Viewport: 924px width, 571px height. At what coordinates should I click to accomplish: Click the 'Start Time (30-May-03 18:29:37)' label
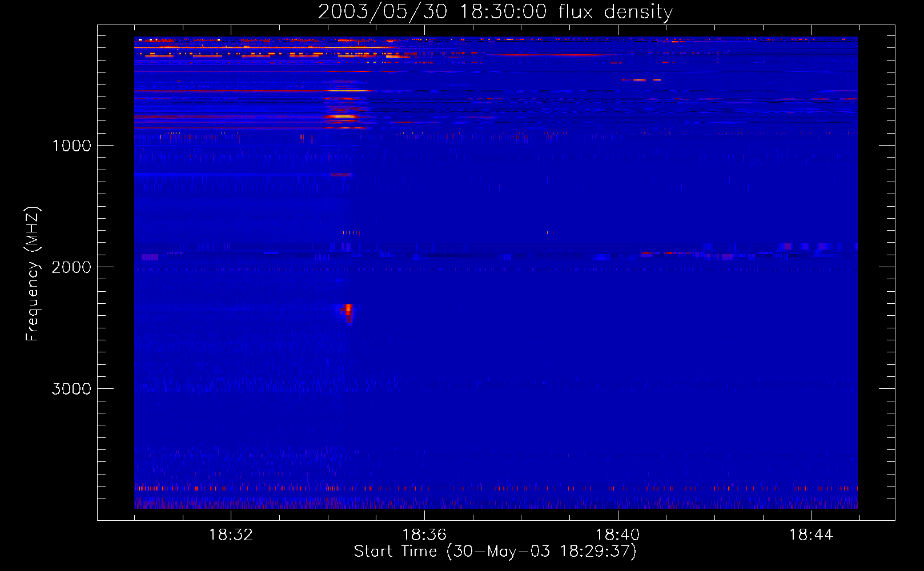(495, 552)
